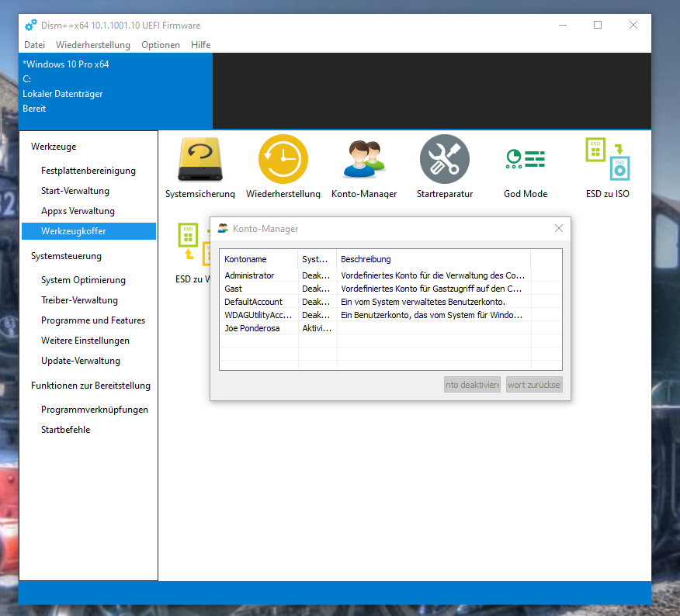Screen dimensions: 680x616
Task: Close the Konto-Manager dialog
Action: (x=559, y=228)
